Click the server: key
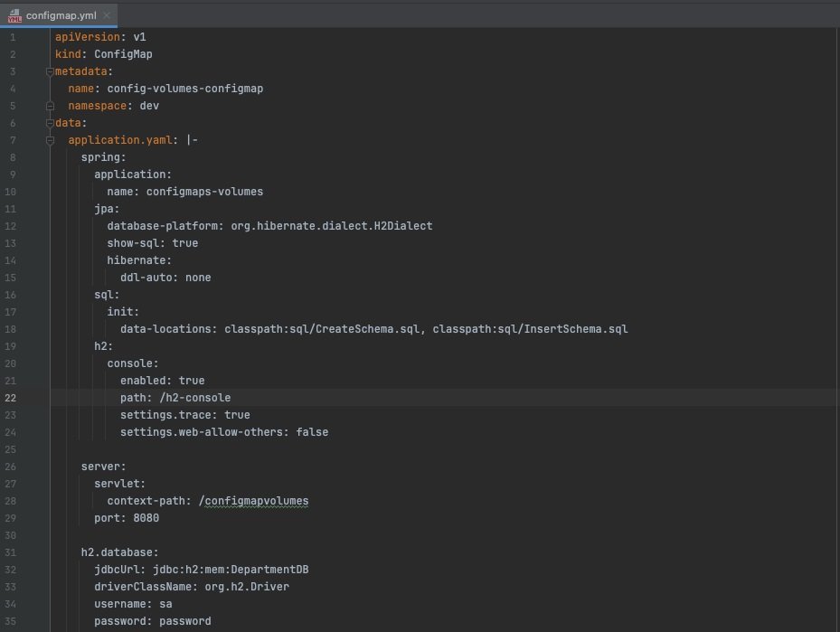840x632 pixels. click(103, 467)
